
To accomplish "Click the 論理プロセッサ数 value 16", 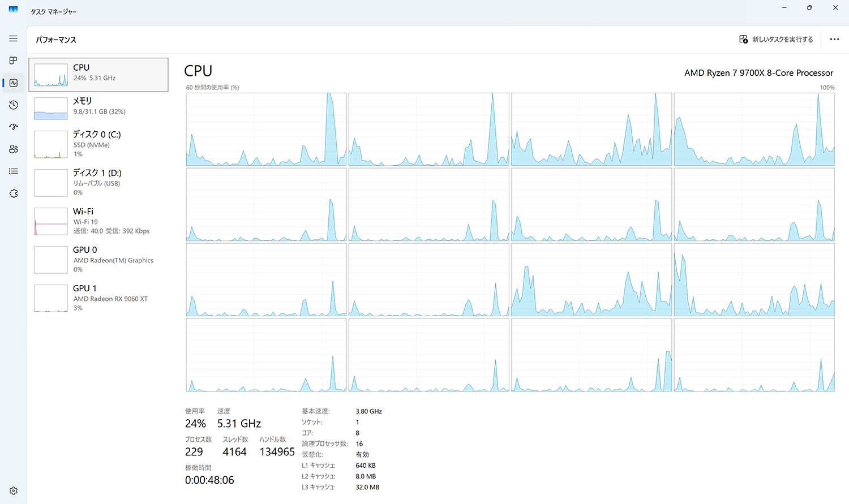I will tap(359, 444).
